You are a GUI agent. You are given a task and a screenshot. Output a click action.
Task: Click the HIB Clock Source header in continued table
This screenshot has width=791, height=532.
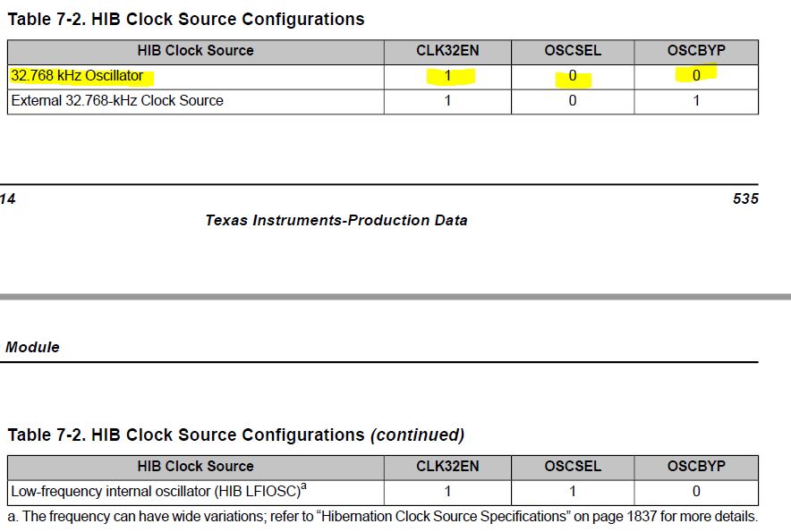(195, 467)
